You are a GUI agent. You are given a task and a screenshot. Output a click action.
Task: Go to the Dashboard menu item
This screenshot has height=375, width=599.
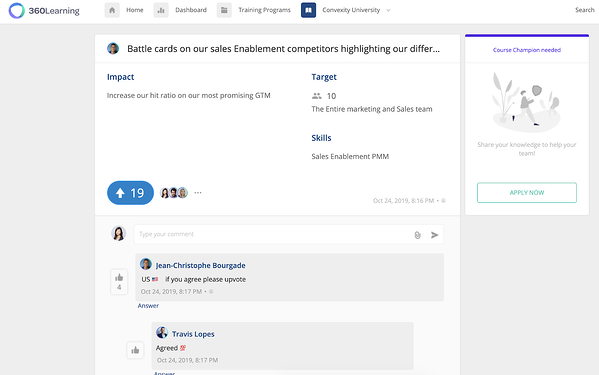pyautogui.click(x=191, y=10)
